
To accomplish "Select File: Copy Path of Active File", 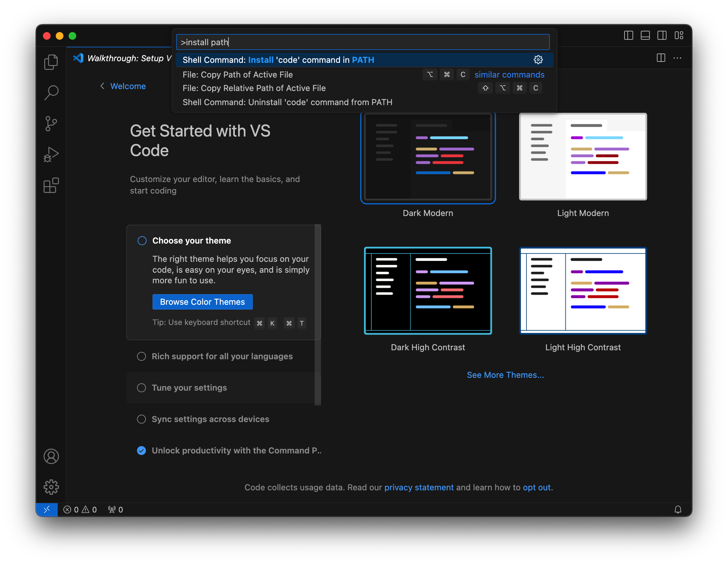I will coord(364,74).
